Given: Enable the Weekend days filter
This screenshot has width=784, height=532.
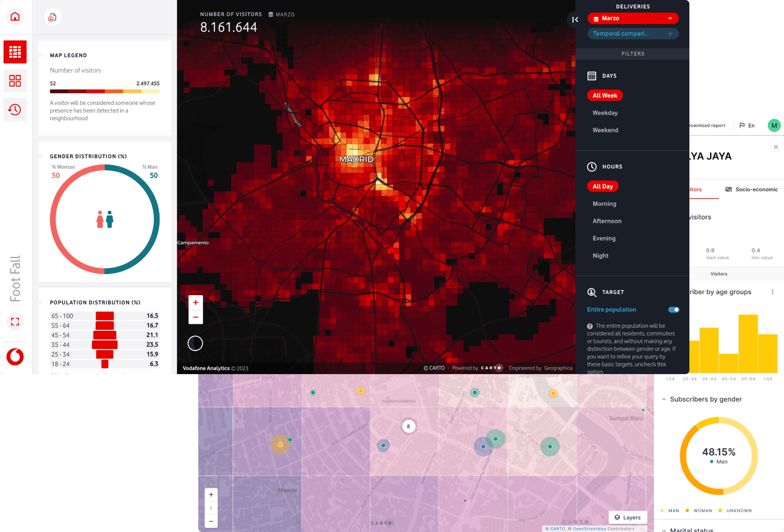Looking at the screenshot, I should pyautogui.click(x=605, y=130).
